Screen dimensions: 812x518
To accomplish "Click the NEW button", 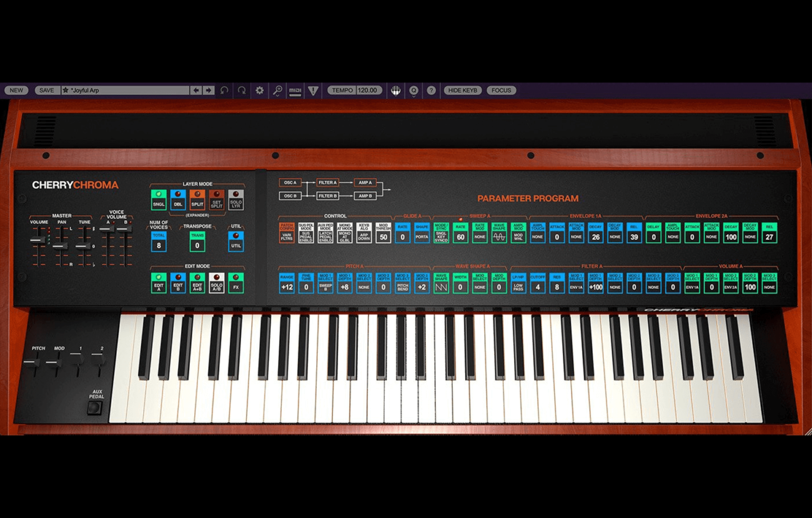I will tap(16, 90).
